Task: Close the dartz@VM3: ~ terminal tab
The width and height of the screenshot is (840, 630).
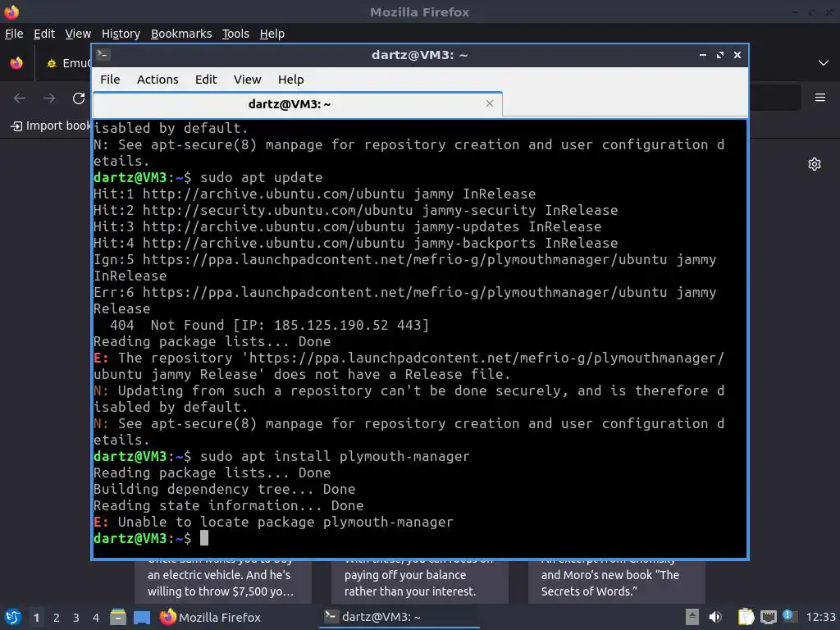Action: pos(489,103)
